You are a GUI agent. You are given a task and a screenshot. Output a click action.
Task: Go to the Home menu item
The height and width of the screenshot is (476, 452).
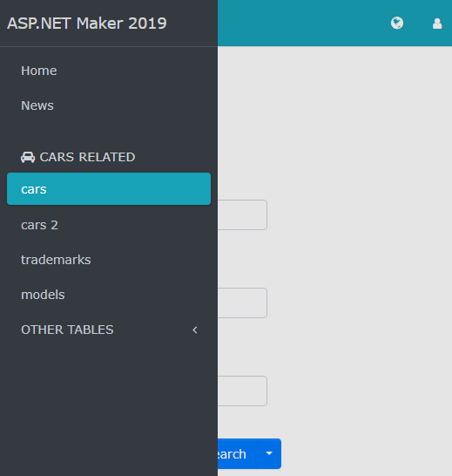[x=39, y=71]
